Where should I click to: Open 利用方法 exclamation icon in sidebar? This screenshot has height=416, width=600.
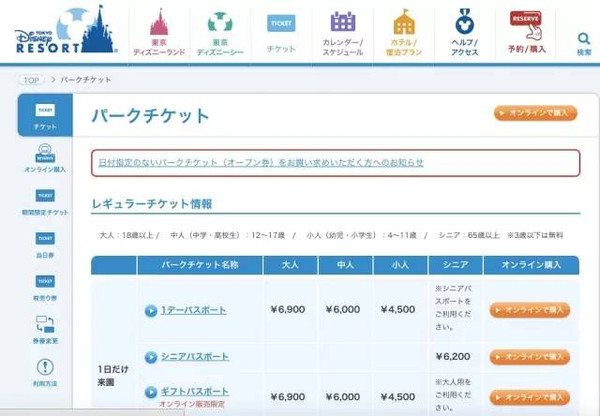coord(45,372)
